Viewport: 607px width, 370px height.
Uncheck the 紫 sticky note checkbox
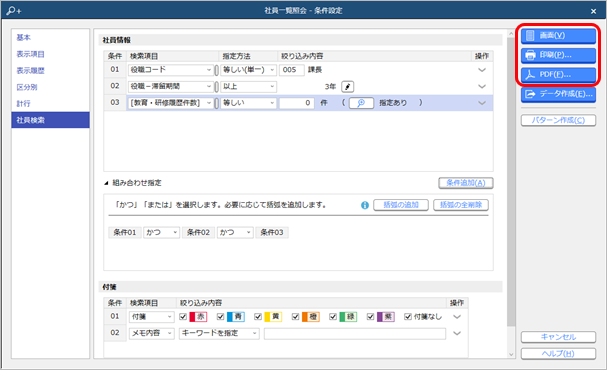pos(370,317)
